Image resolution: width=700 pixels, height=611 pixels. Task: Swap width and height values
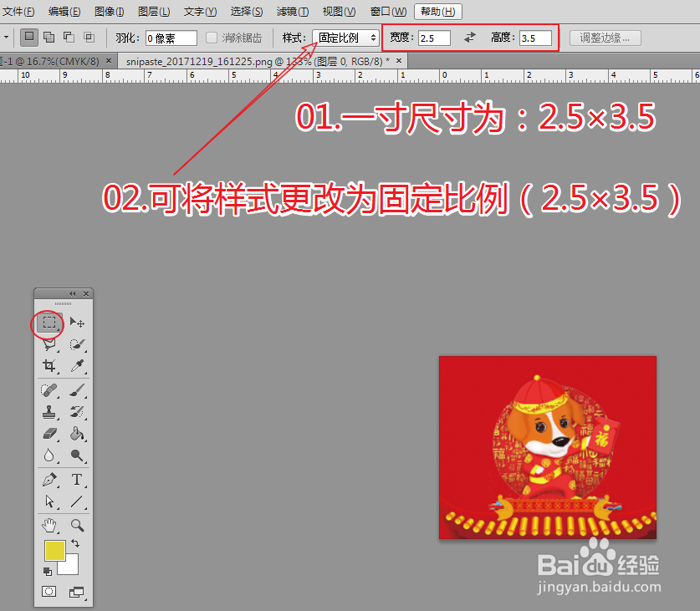(469, 38)
